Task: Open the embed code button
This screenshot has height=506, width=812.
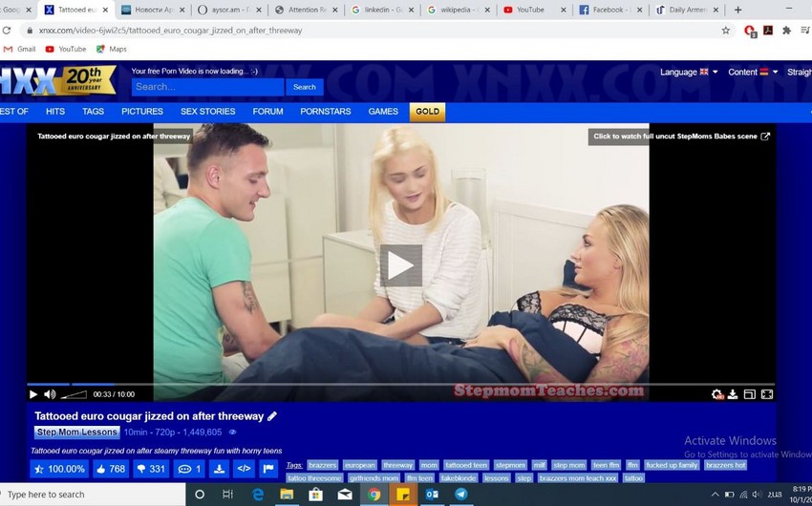Action: point(244,469)
